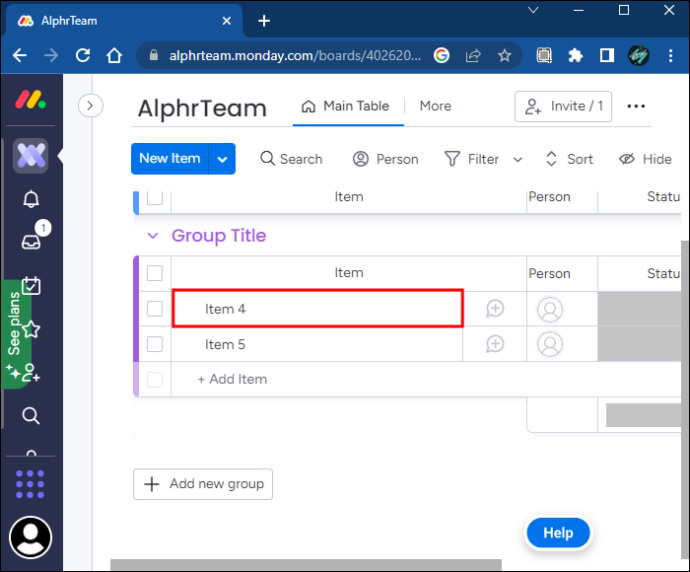Click the Add new group button
The image size is (690, 572).
pyautogui.click(x=203, y=484)
